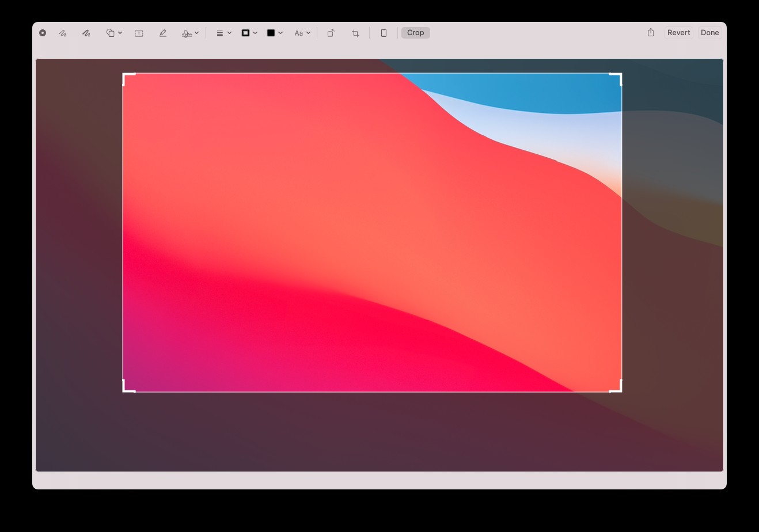Click the black fill color swatch
Viewport: 759px width, 532px height.
[x=271, y=33]
